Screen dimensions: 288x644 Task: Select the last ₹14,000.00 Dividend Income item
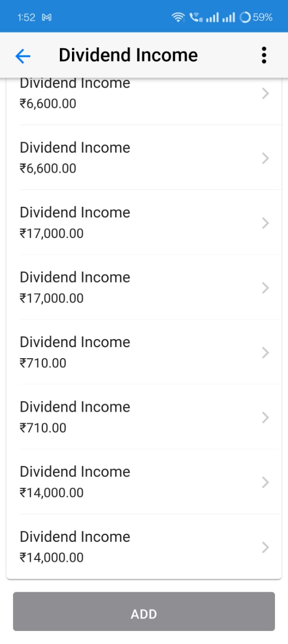point(144,547)
